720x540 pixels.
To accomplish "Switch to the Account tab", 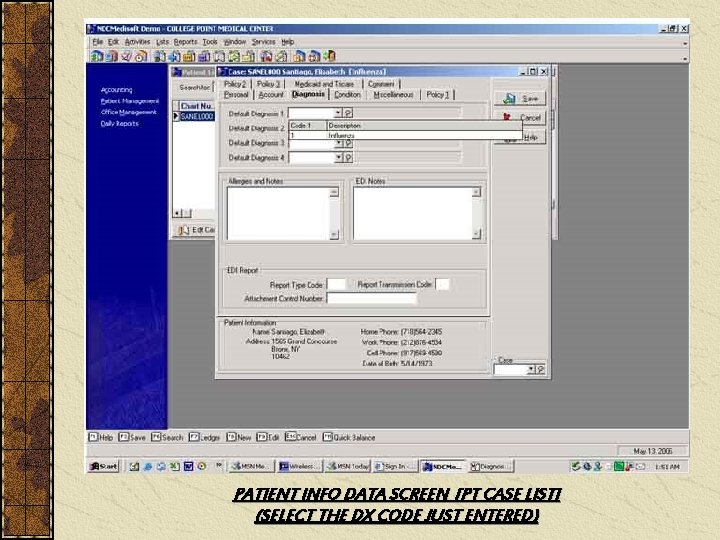I will 271,94.
